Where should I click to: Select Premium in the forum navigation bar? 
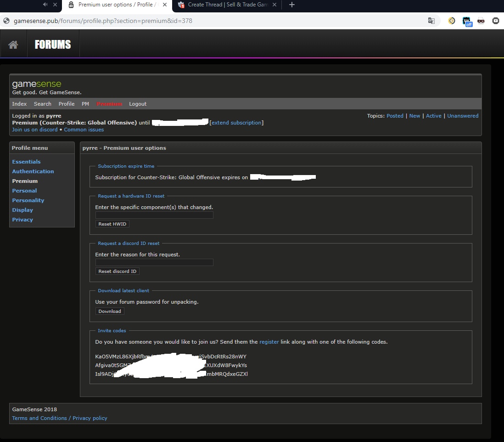tap(109, 104)
